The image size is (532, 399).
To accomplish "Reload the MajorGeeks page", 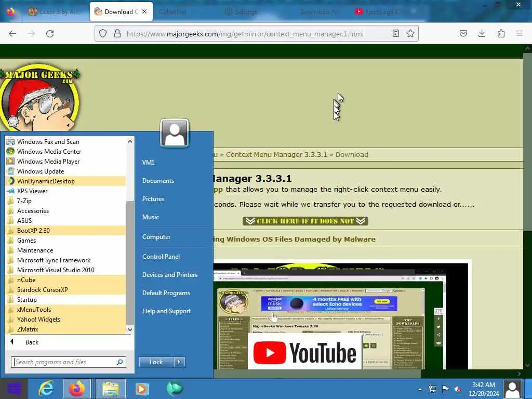I will point(50,34).
